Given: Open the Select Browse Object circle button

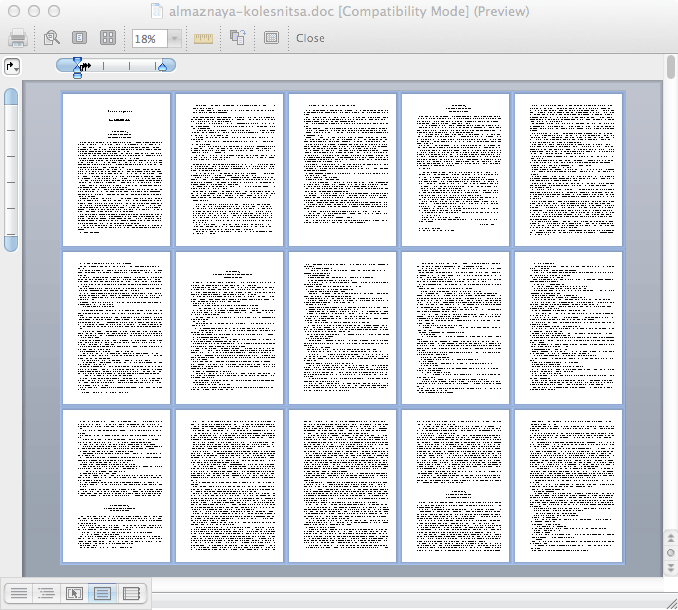Looking at the screenshot, I should tap(670, 553).
